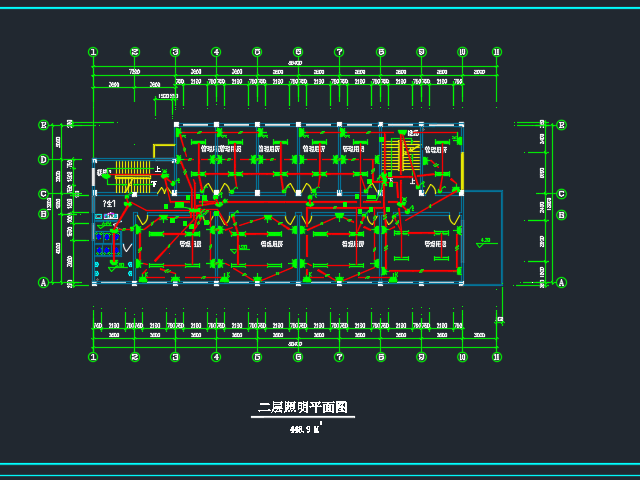Select bottom row grid bubble 4
640x480 pixels.
coord(216,357)
